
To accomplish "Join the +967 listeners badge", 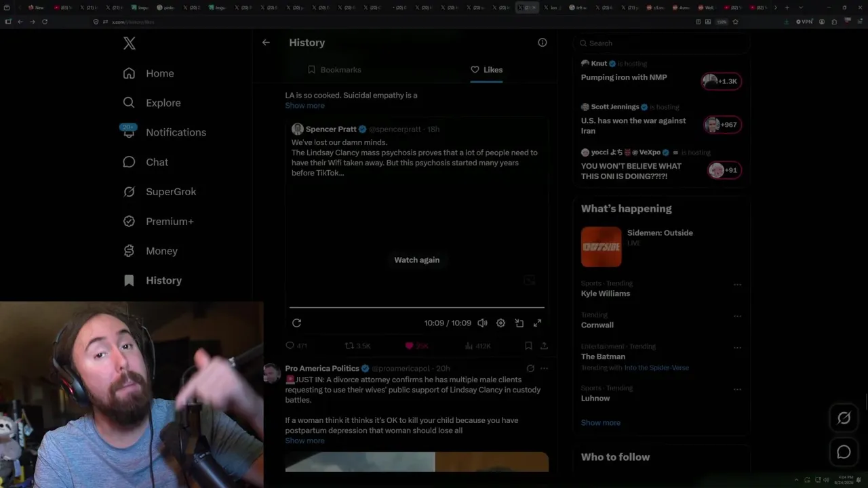I will 723,125.
